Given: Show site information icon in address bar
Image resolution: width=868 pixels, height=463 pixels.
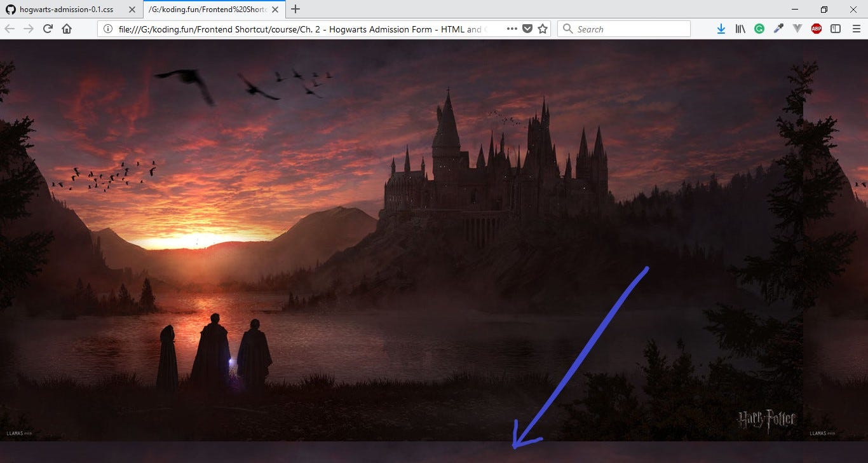Looking at the screenshot, I should pyautogui.click(x=107, y=29).
